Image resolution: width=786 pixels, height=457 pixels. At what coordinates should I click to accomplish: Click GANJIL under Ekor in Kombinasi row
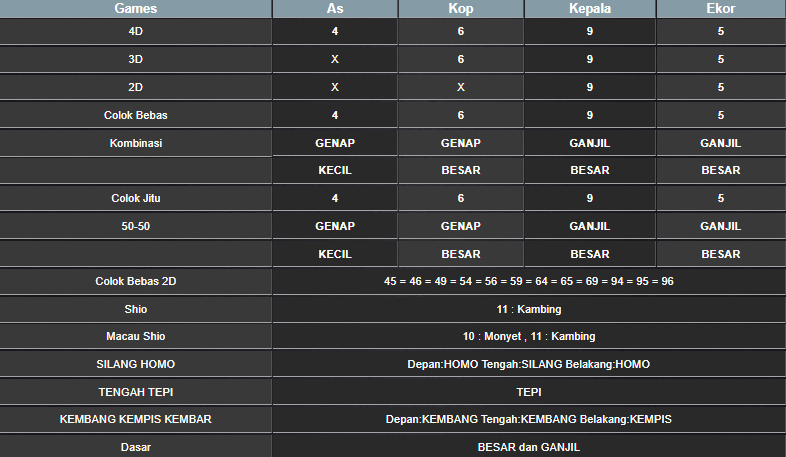[x=721, y=143]
